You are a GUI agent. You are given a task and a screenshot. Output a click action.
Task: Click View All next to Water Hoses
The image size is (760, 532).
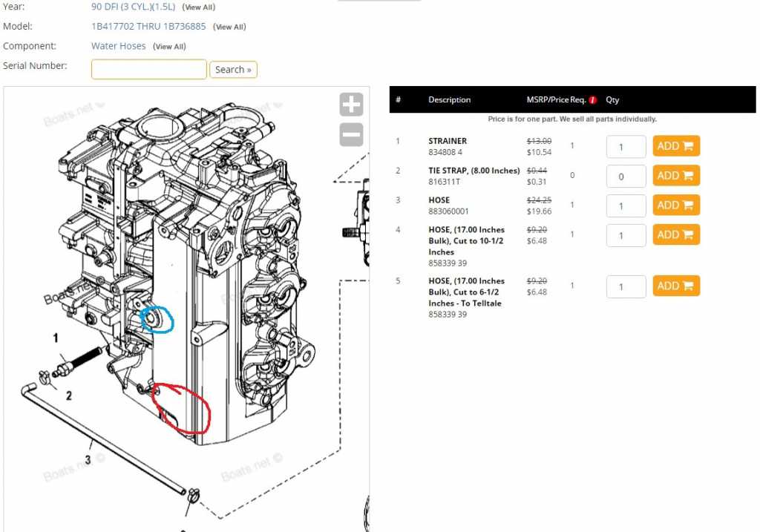click(169, 47)
